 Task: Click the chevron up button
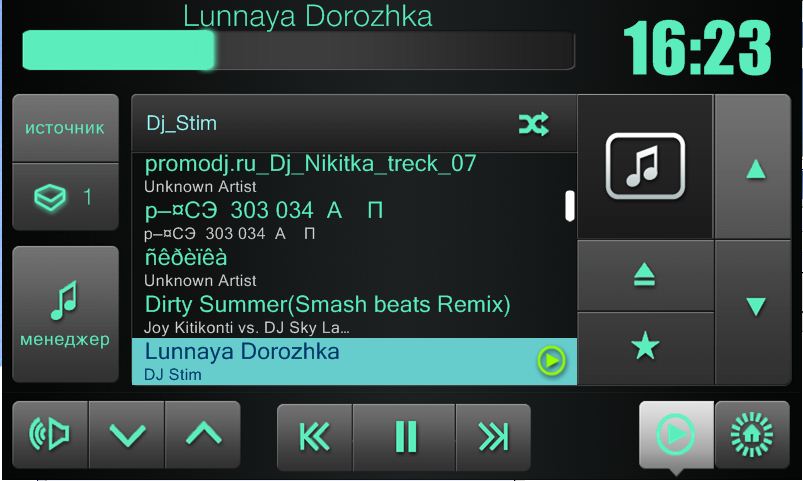[x=203, y=435]
